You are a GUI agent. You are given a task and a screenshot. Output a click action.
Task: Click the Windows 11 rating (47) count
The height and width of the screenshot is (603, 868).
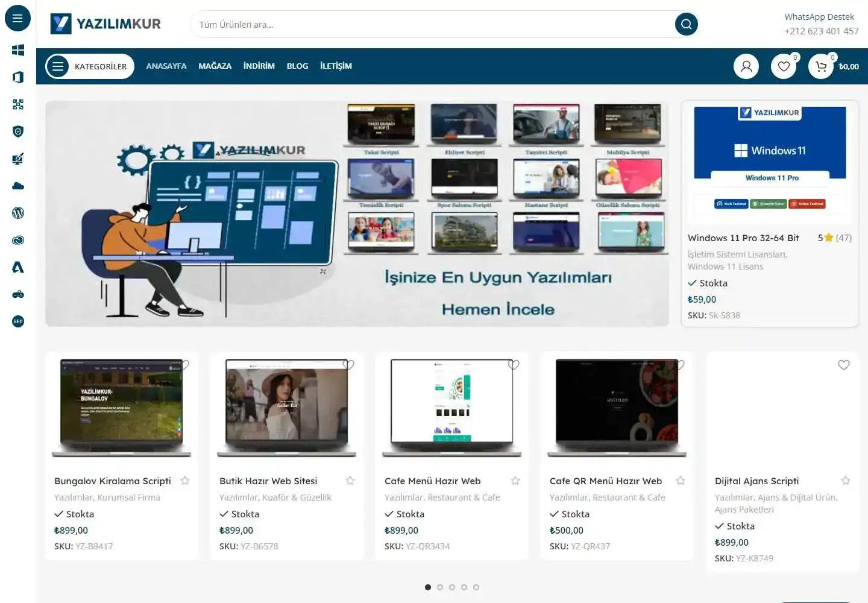click(x=843, y=238)
